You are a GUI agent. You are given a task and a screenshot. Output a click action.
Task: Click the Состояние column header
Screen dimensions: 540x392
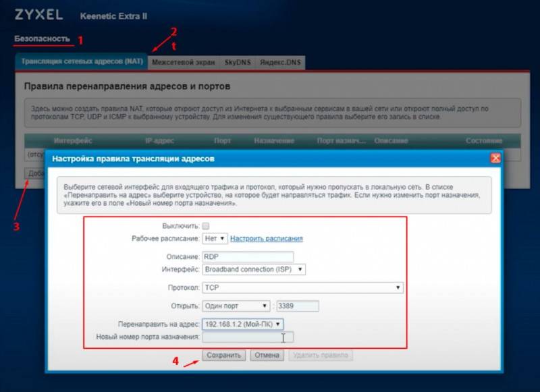point(484,141)
